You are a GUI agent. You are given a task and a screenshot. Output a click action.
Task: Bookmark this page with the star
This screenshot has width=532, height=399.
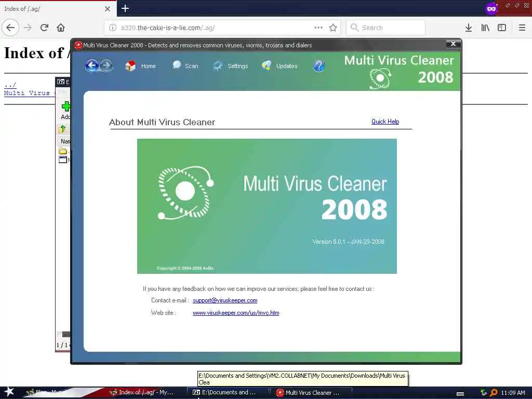[333, 28]
